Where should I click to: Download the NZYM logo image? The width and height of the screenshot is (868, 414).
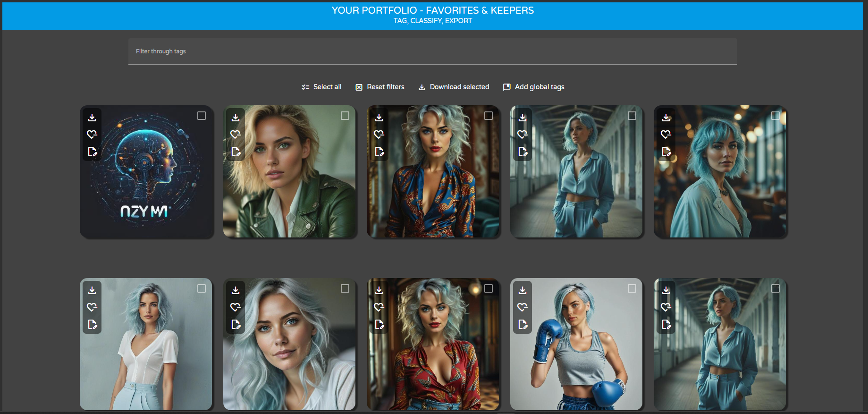pos(92,118)
